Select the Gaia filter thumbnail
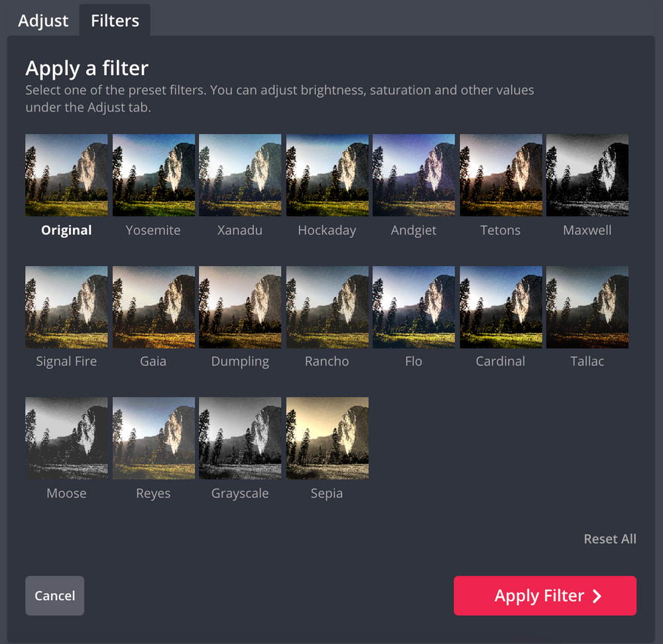663x644 pixels. (153, 306)
